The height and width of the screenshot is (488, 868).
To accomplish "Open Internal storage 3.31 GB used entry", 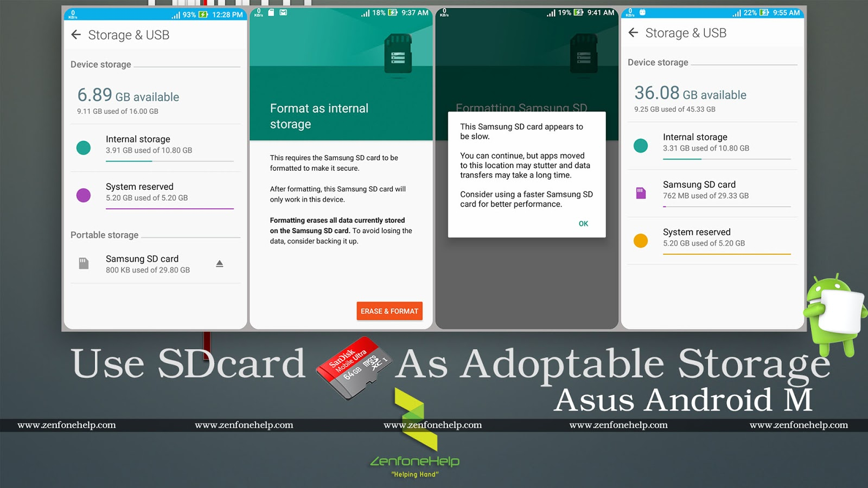I will tap(712, 145).
